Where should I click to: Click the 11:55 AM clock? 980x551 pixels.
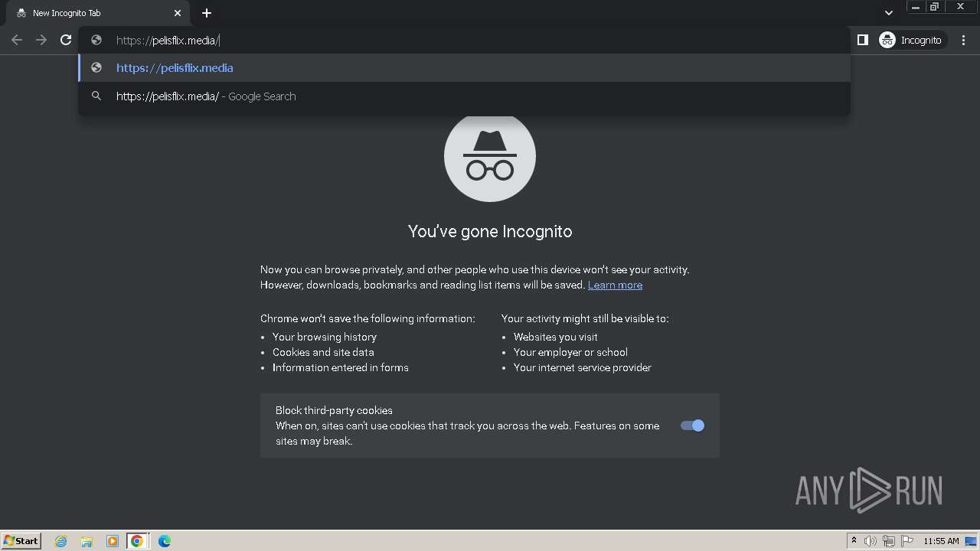pyautogui.click(x=941, y=541)
